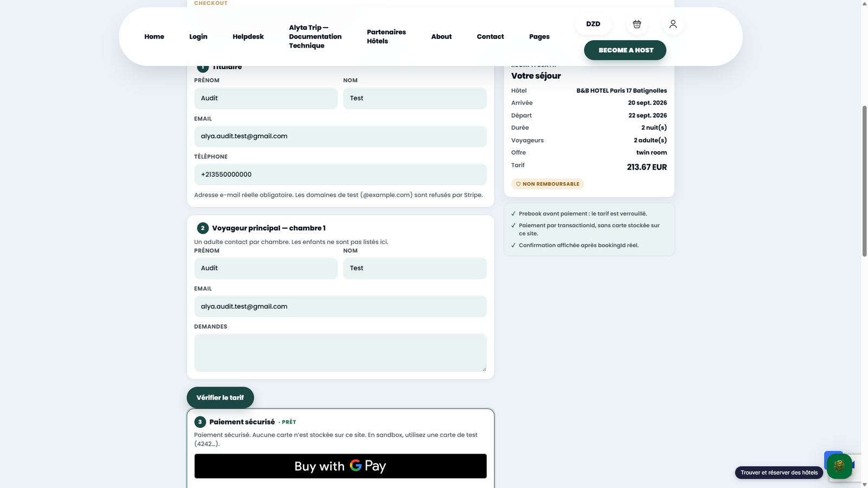Click into the Demandes textarea
This screenshot has height=488, width=868.
[x=341, y=352]
